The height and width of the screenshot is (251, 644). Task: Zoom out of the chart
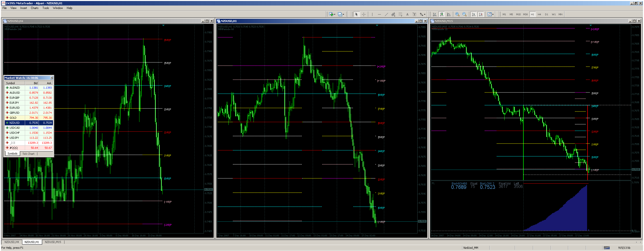tap(464, 14)
